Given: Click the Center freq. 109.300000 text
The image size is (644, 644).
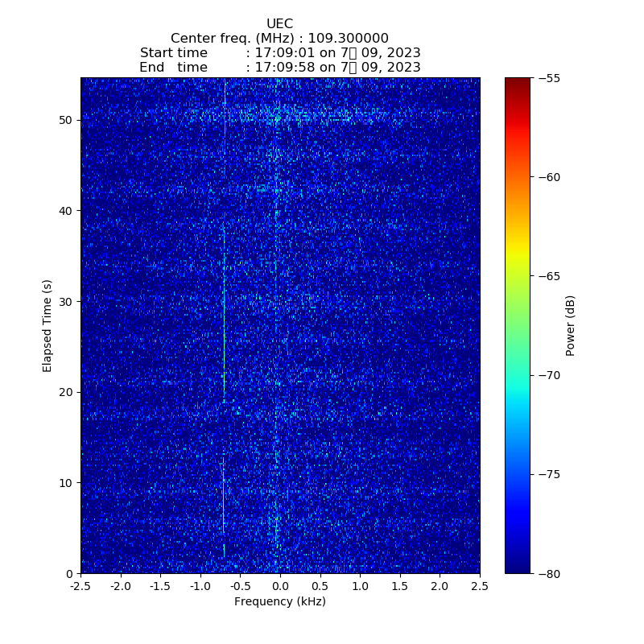Looking at the screenshot, I should pos(279,39).
